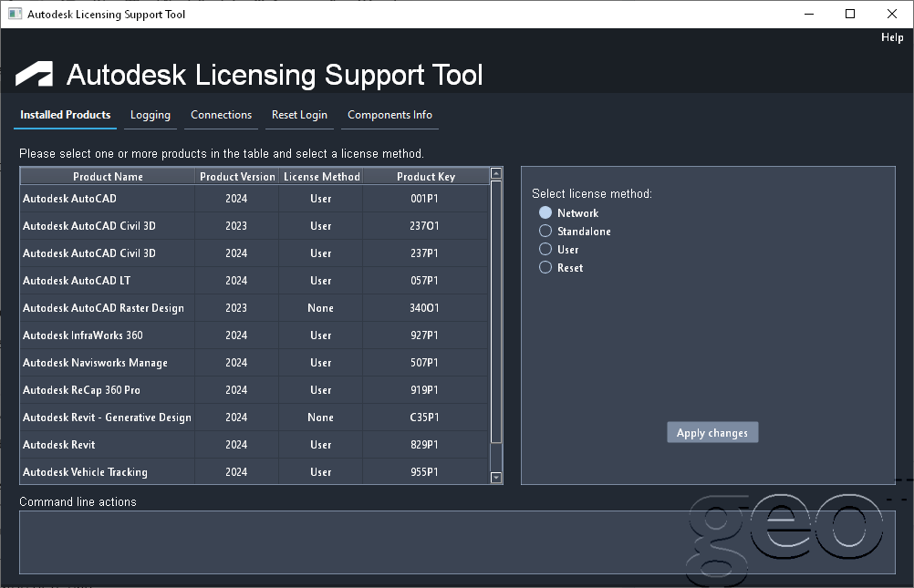Open the Help menu
Viewport: 914px width, 588px height.
892,37
